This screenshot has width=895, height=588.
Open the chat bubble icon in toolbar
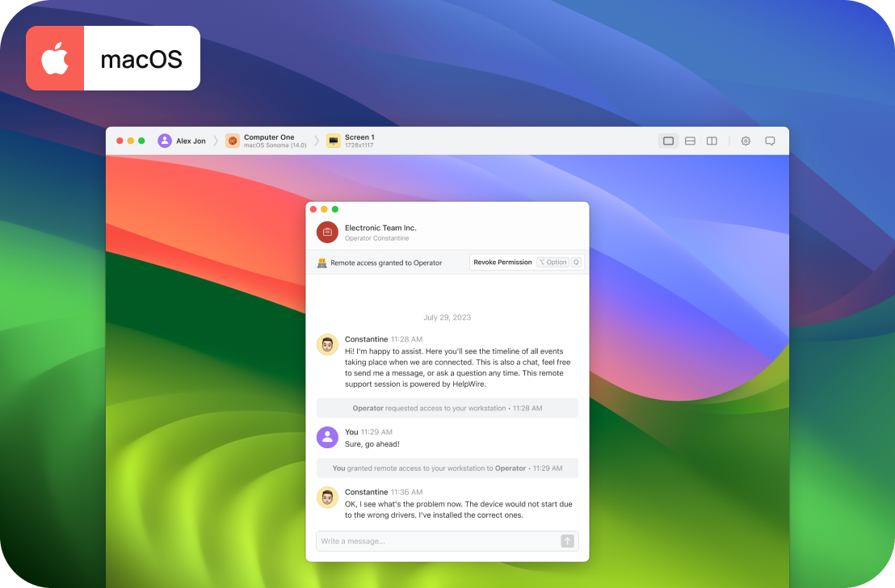pos(770,141)
